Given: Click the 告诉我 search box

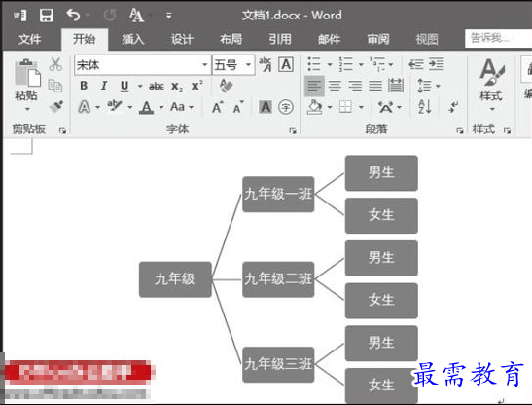Looking at the screenshot, I should 498,38.
